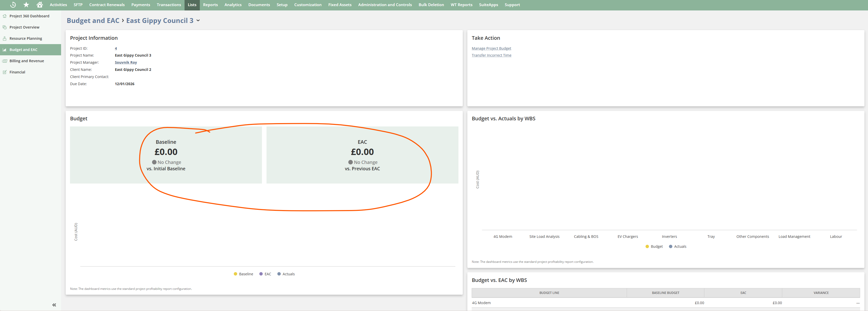The height and width of the screenshot is (311, 868).
Task: Select the Project 360 Dashboard sidebar icon
Action: [5, 16]
